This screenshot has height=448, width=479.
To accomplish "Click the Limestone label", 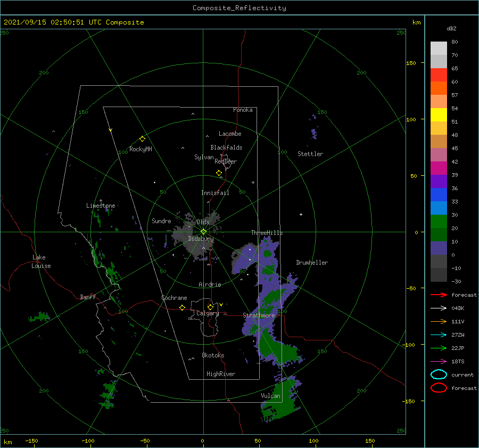I will point(101,206).
